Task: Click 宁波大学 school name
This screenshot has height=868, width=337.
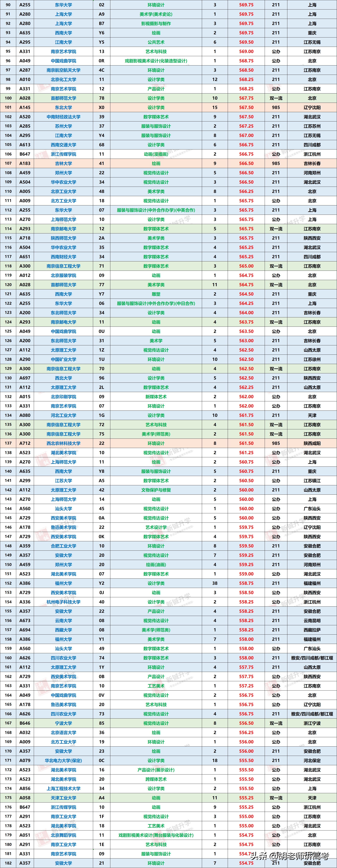Action: click(x=63, y=723)
